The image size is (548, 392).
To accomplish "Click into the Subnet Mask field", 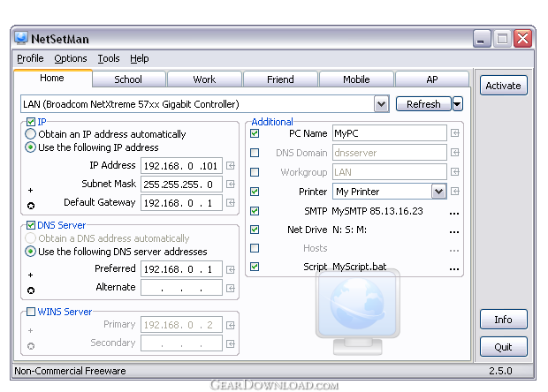I will pyautogui.click(x=181, y=185).
